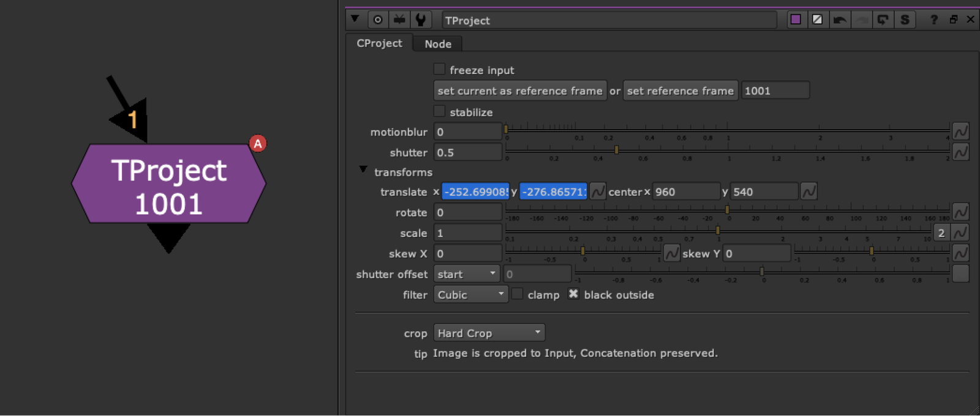980x416 pixels.
Task: Click the shutter offset slider handle
Action: (x=762, y=272)
